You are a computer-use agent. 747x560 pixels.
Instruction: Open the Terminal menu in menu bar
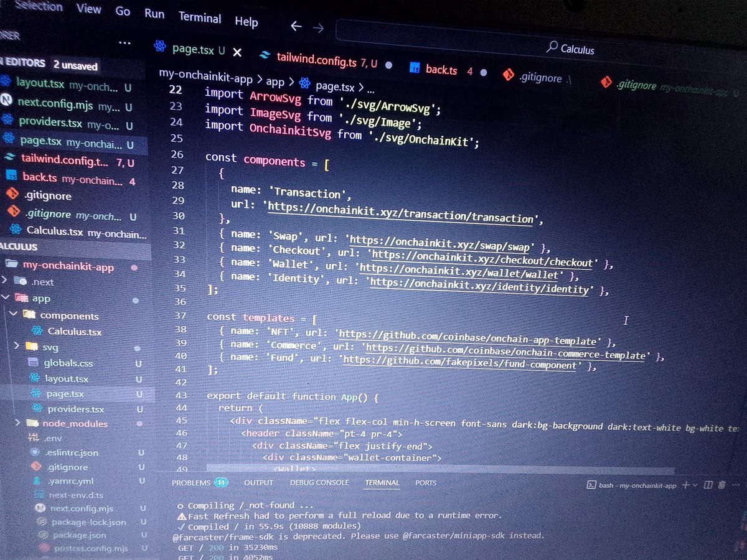pos(200,17)
